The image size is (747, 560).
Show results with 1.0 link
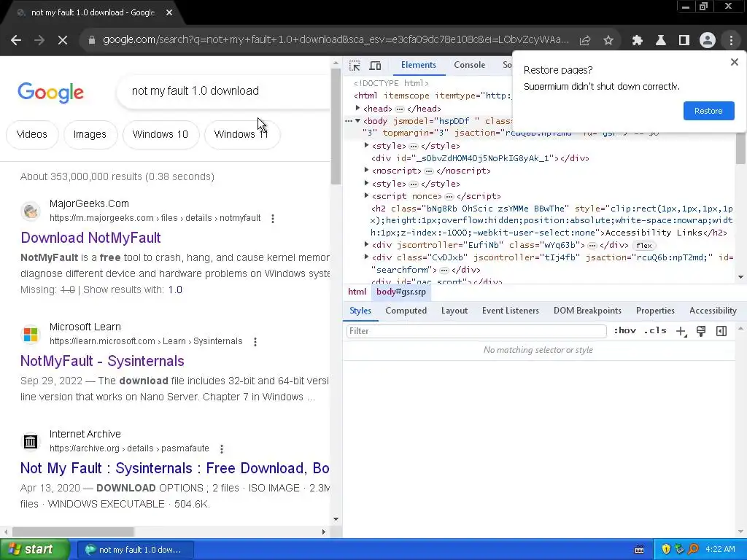tap(175, 289)
